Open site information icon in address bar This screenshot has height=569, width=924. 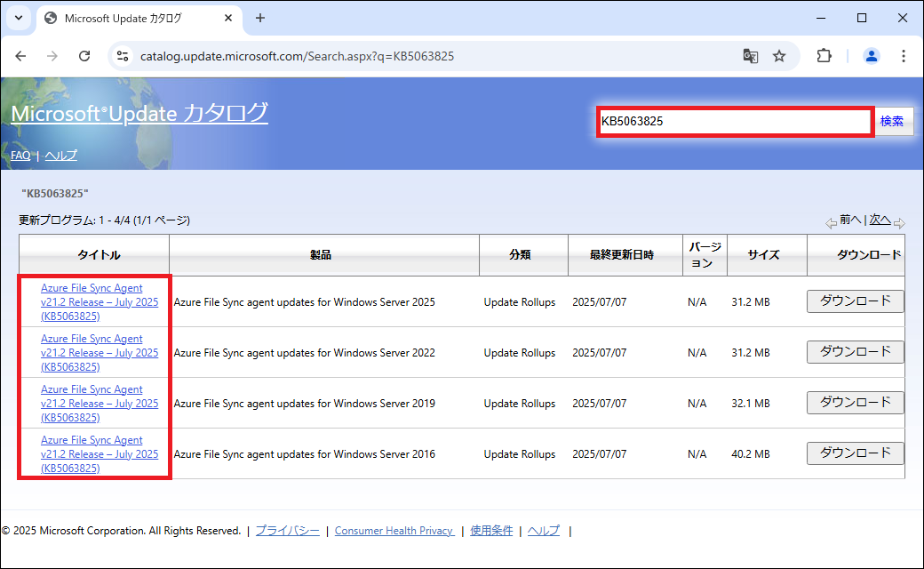coord(123,56)
